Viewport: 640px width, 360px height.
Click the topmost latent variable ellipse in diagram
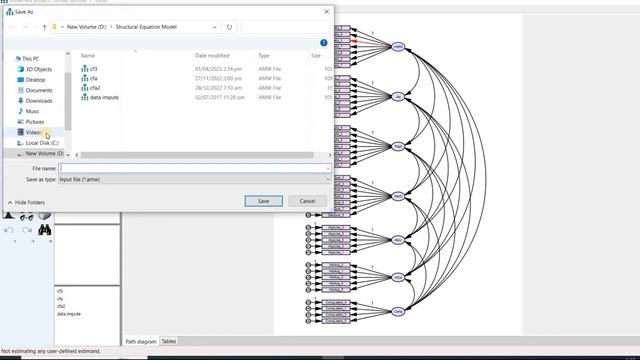(x=398, y=47)
